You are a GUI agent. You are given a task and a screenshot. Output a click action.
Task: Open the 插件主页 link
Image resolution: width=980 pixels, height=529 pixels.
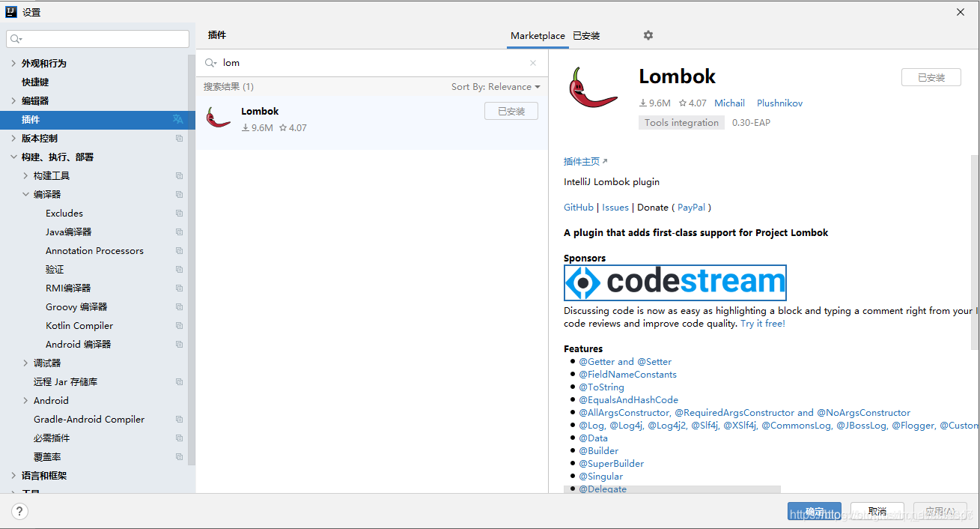585,161
